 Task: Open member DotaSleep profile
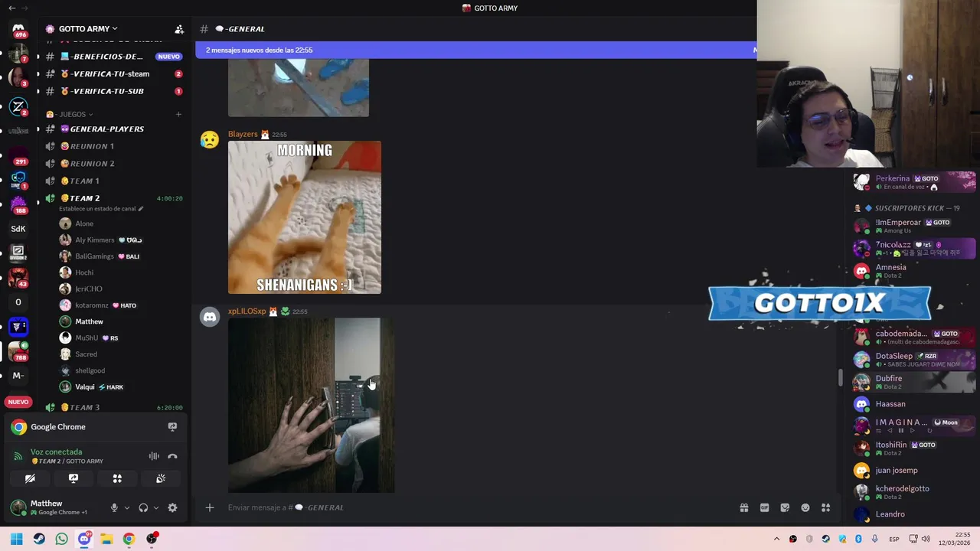tap(915, 360)
